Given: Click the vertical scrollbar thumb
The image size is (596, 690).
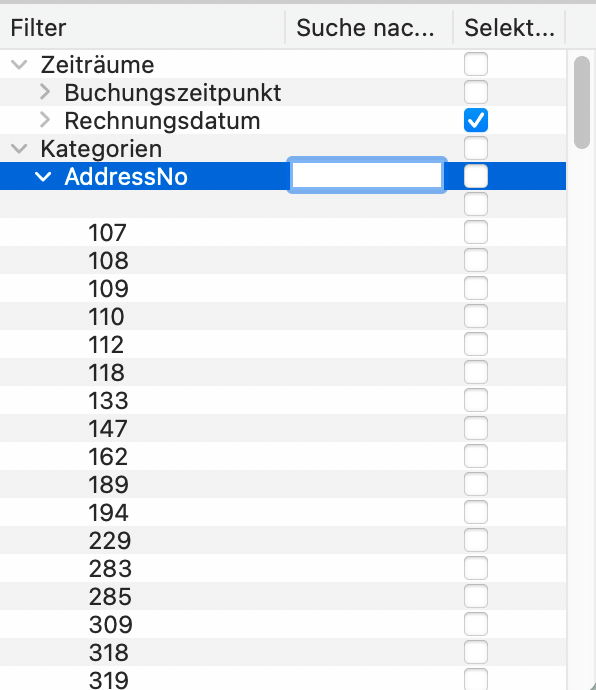Looking at the screenshot, I should pos(582,102).
